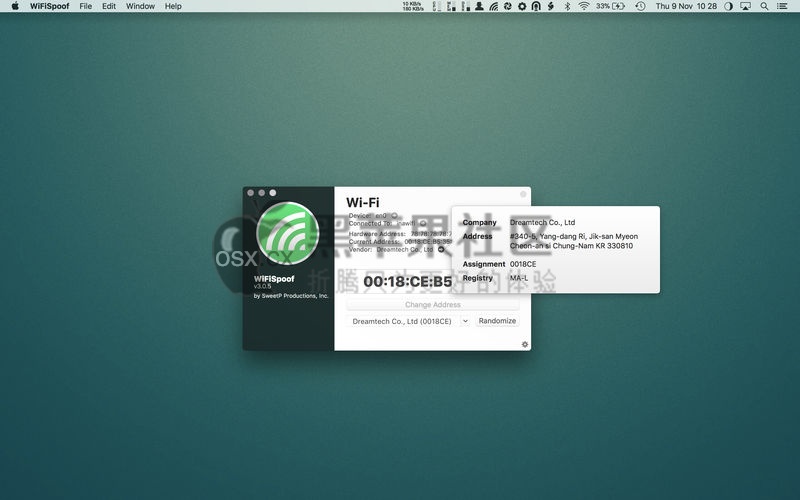The width and height of the screenshot is (800, 500).
Task: Open the Time Machine menu bar icon
Action: [640, 6]
